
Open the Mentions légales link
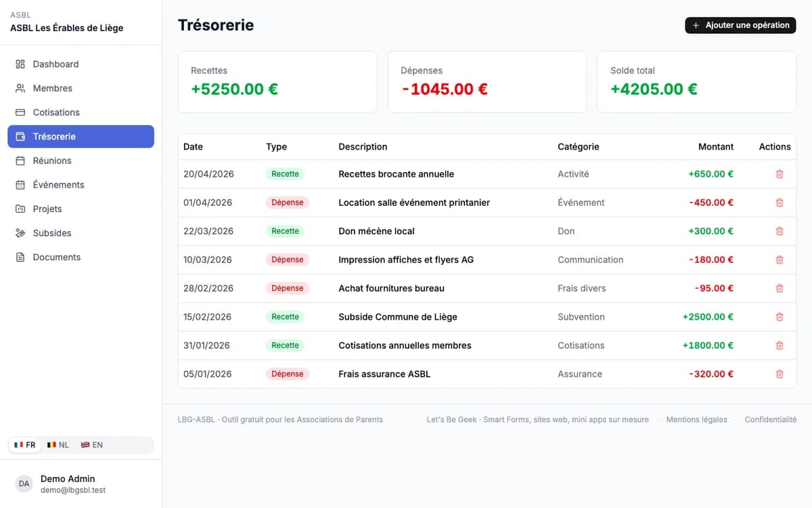click(x=696, y=420)
